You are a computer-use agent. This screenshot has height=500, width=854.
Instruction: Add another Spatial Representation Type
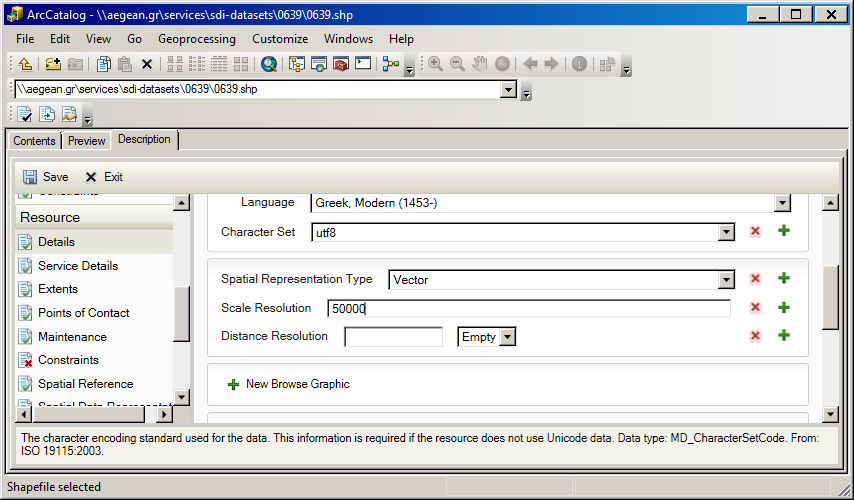tap(784, 278)
